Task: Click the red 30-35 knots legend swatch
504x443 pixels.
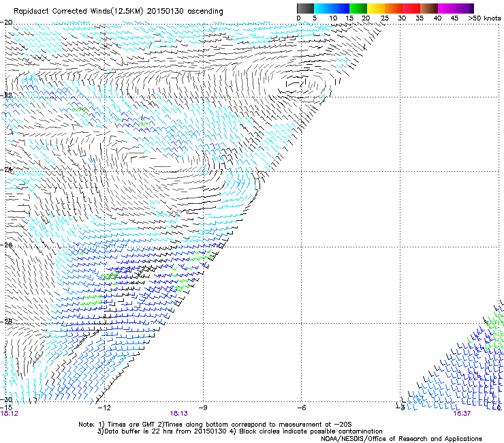Action: coord(411,8)
